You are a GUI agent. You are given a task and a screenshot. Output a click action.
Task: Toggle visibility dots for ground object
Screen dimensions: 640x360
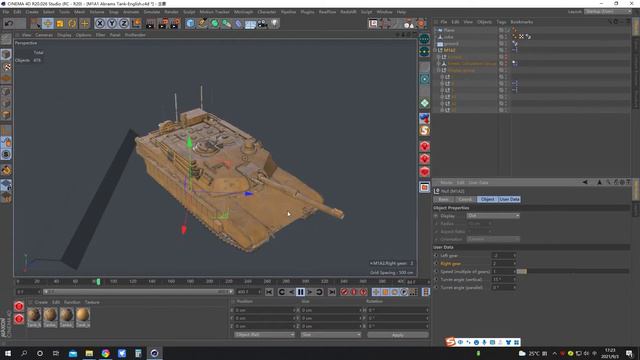click(506, 44)
